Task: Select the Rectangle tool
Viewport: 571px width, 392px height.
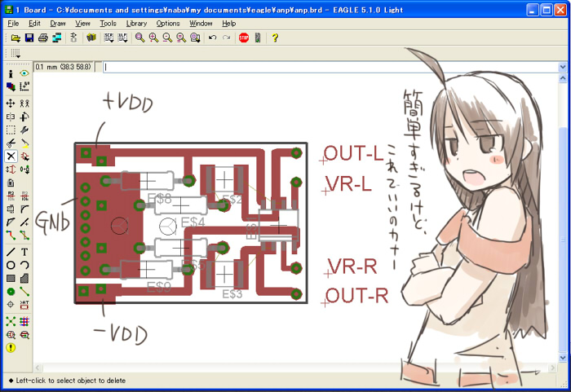Action: pyautogui.click(x=11, y=279)
